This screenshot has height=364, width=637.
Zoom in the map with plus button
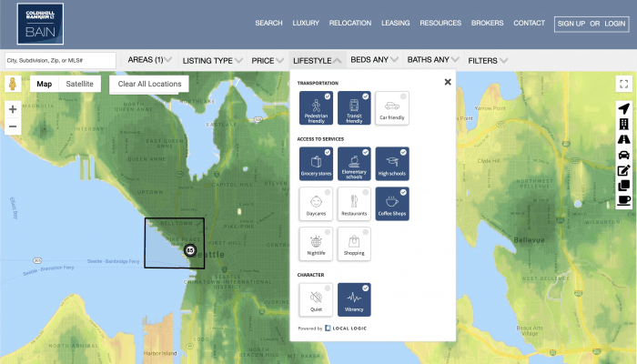(13, 109)
